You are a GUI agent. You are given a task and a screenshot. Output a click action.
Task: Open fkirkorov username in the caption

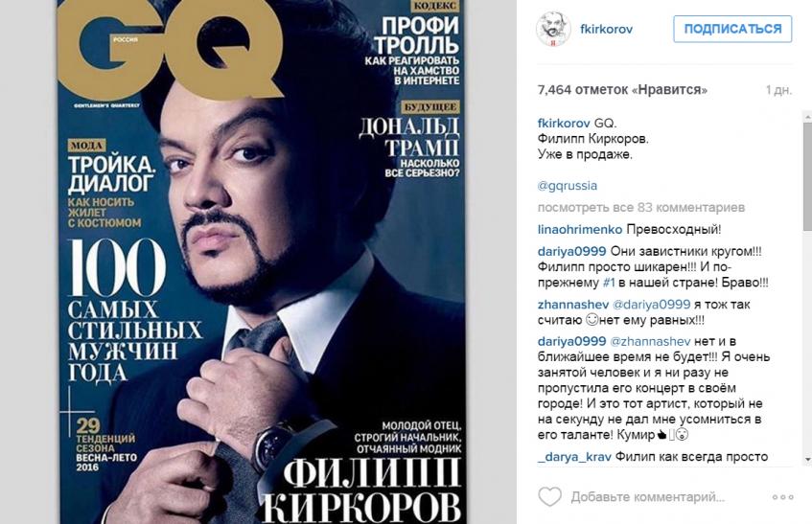pyautogui.click(x=564, y=124)
